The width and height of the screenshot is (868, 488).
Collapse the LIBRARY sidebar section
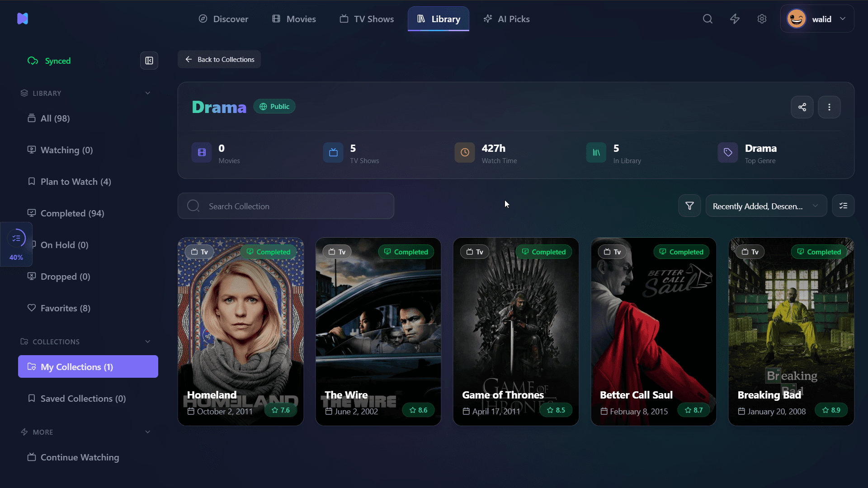pos(147,93)
